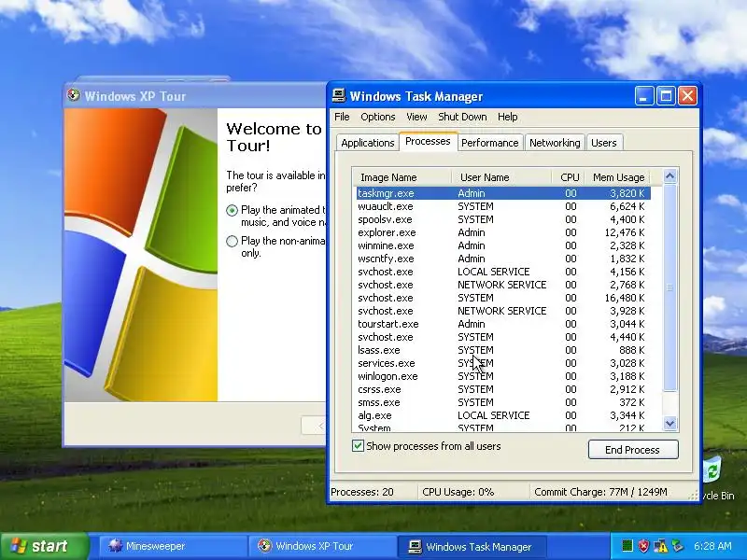
Task: Close the Windows Task Manager window
Action: (x=687, y=96)
